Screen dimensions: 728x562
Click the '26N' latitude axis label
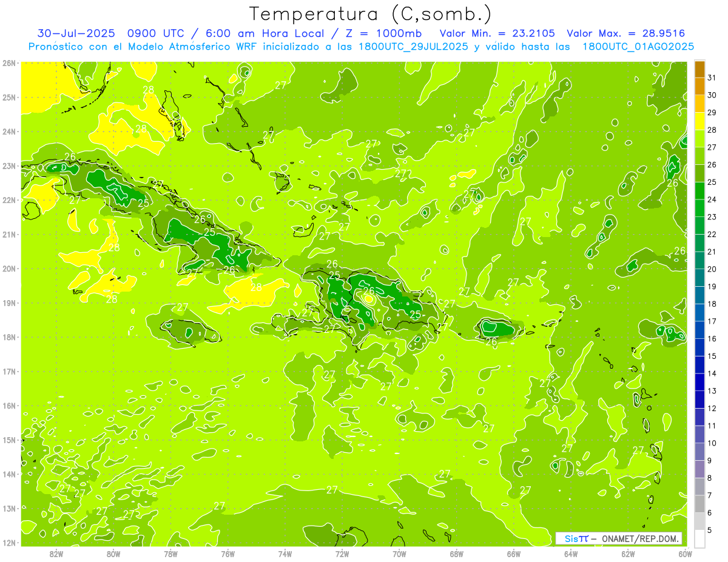(9, 63)
